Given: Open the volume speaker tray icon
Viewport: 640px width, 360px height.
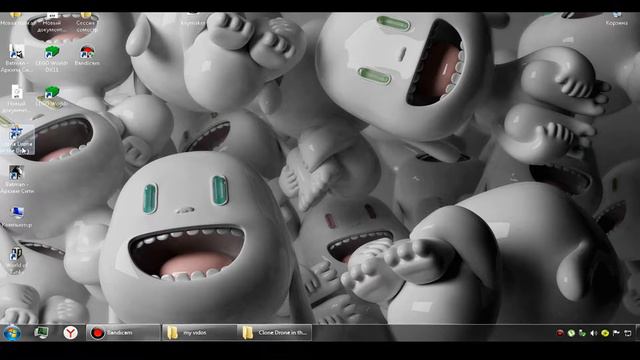Looking at the screenshot, I should point(593,333).
